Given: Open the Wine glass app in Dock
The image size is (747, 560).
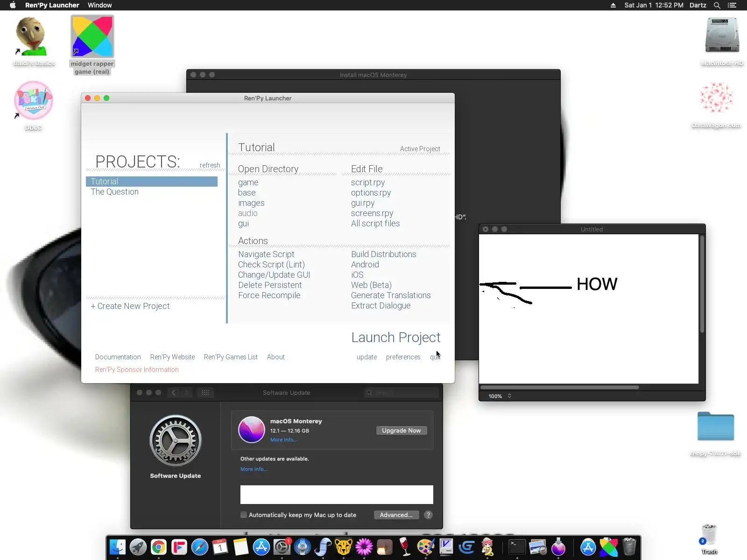Looking at the screenshot, I should [x=405, y=546].
